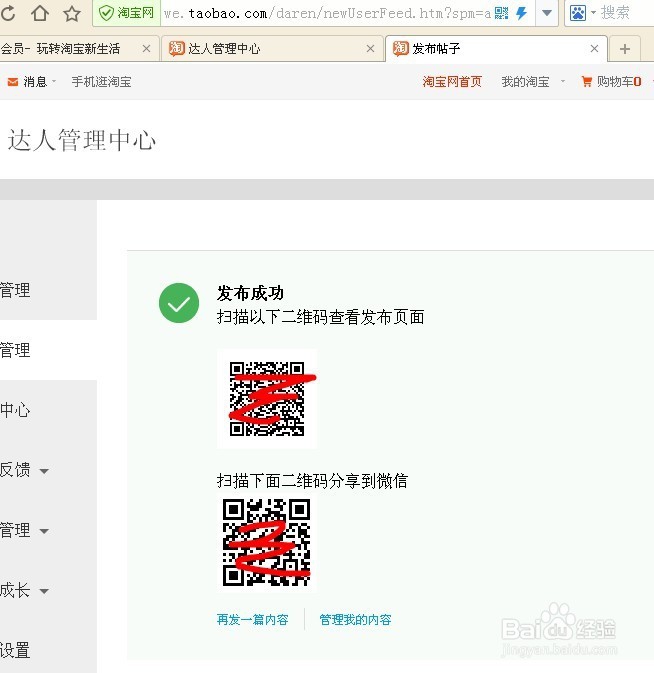Close the 达人管理中心 tab
Image resolution: width=654 pixels, height=673 pixels.
(x=370, y=49)
